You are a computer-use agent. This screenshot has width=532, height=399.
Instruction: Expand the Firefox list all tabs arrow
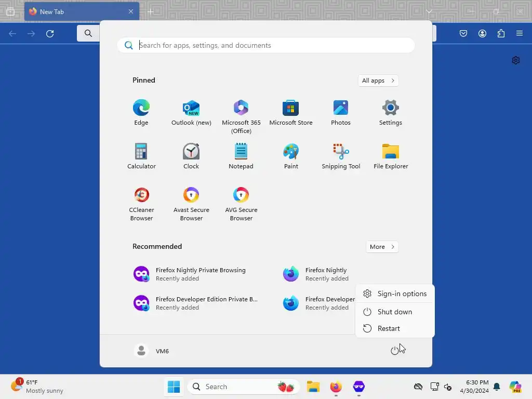pyautogui.click(x=429, y=11)
